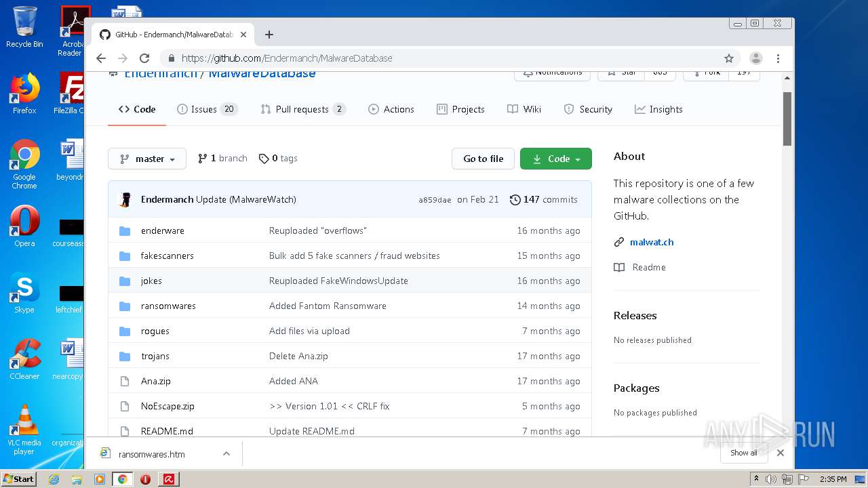Open the Reuploaded "overflows" commit message
The height and width of the screenshot is (488, 868).
[317, 230]
